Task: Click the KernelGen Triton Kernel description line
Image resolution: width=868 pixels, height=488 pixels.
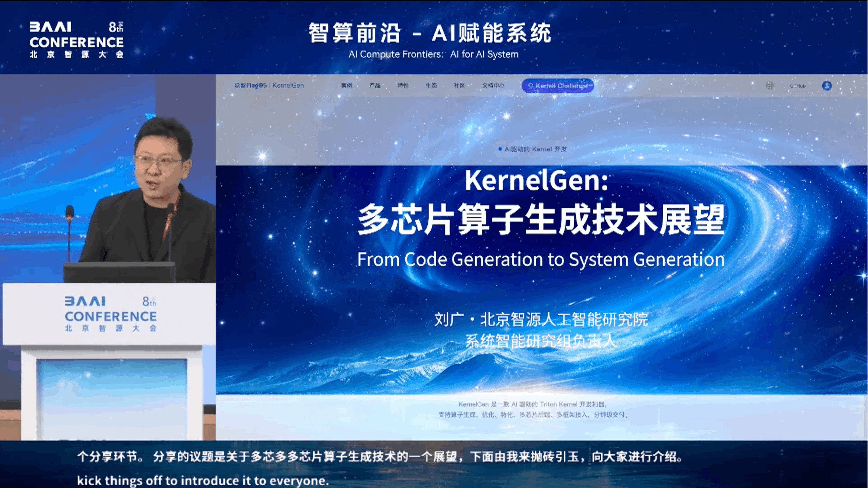Action: click(533, 404)
